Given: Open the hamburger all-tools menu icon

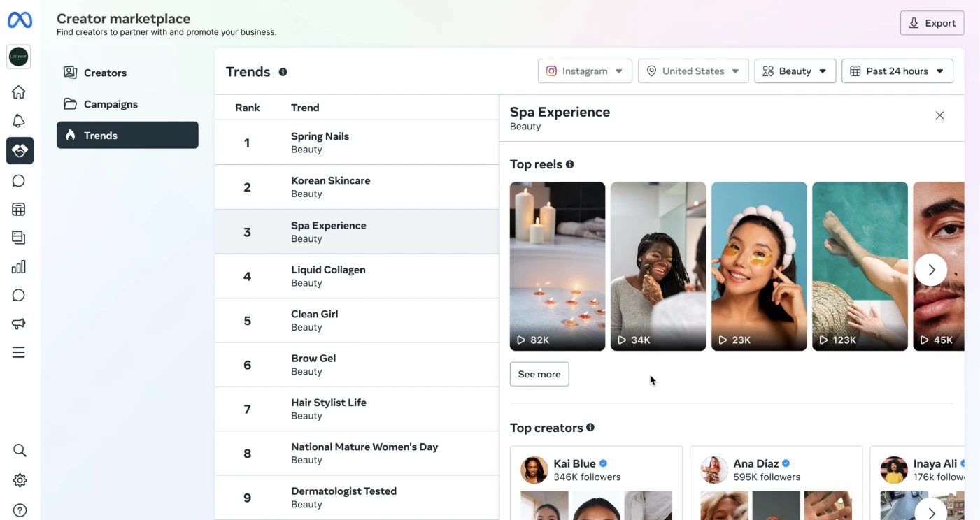Looking at the screenshot, I should click(19, 352).
